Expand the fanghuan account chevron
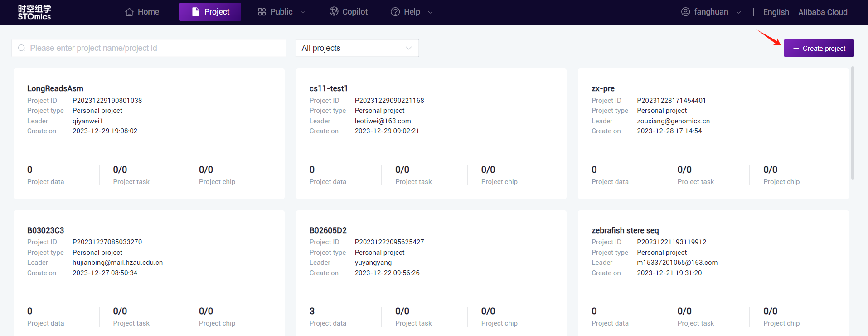The height and width of the screenshot is (336, 868). (739, 12)
